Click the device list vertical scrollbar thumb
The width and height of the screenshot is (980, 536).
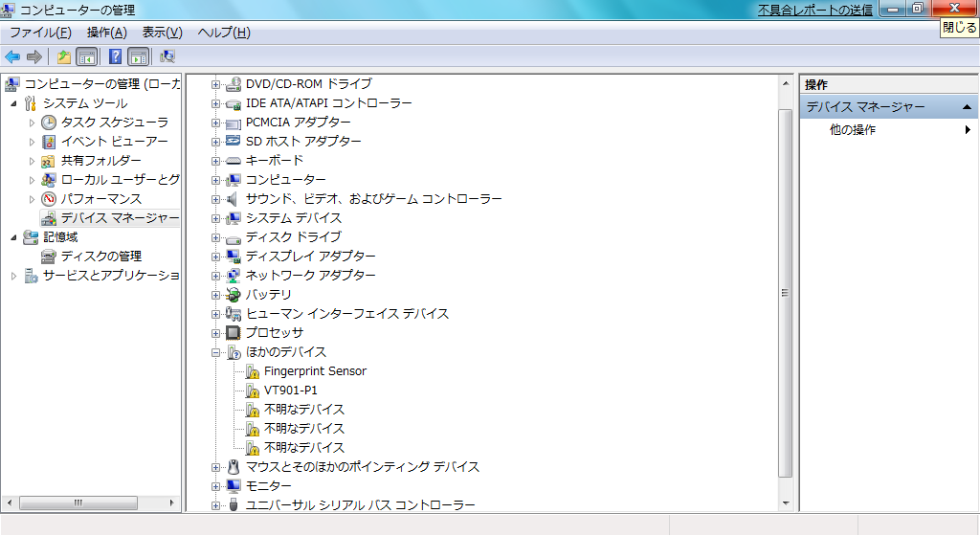[785, 292]
